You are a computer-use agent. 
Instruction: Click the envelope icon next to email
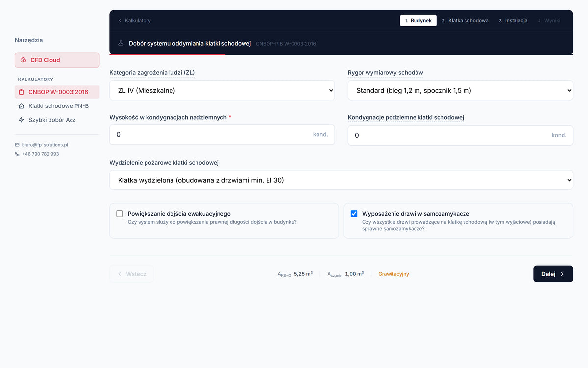pos(17,145)
